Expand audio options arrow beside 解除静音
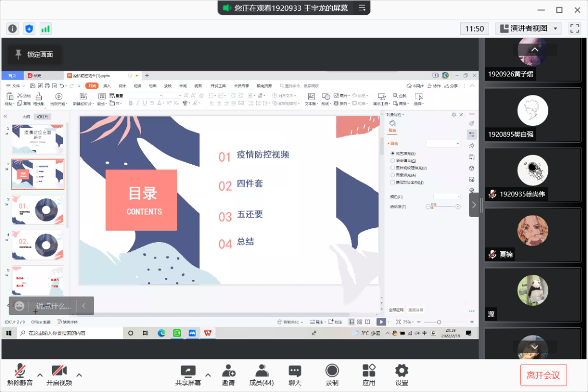 [x=40, y=375]
